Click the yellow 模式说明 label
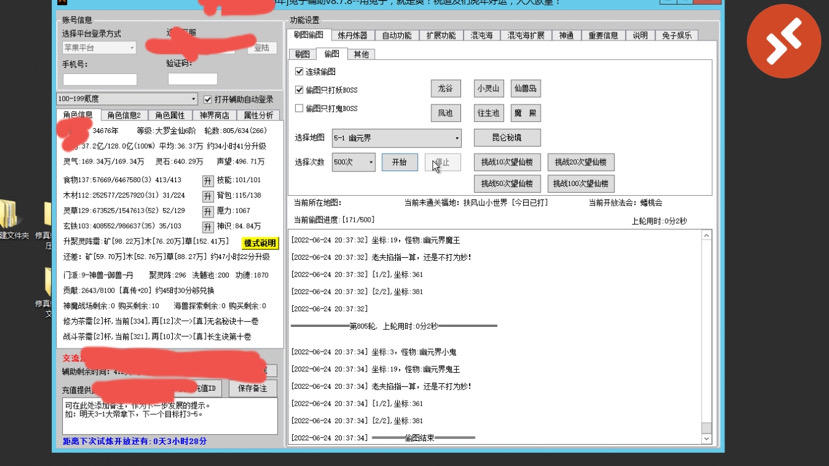 pyautogui.click(x=260, y=243)
